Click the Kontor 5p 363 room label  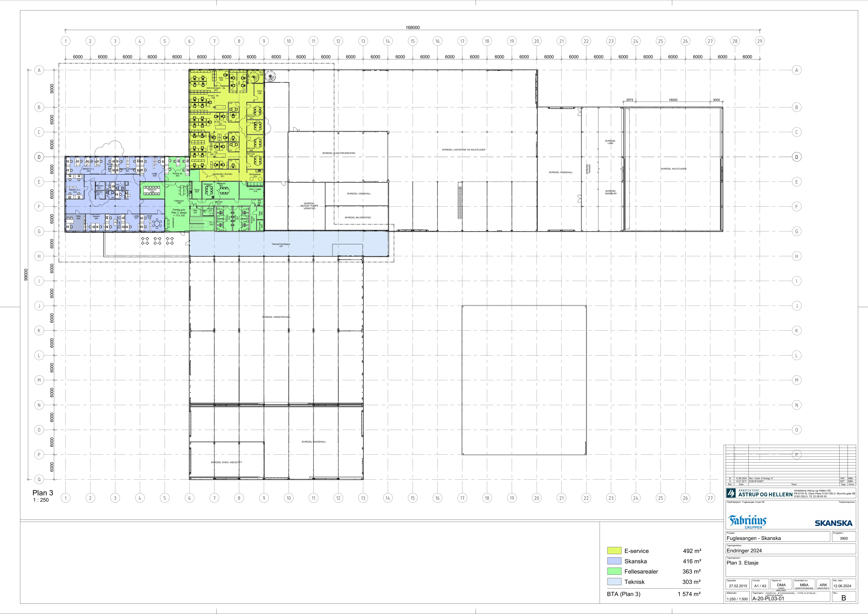pyautogui.click(x=177, y=174)
